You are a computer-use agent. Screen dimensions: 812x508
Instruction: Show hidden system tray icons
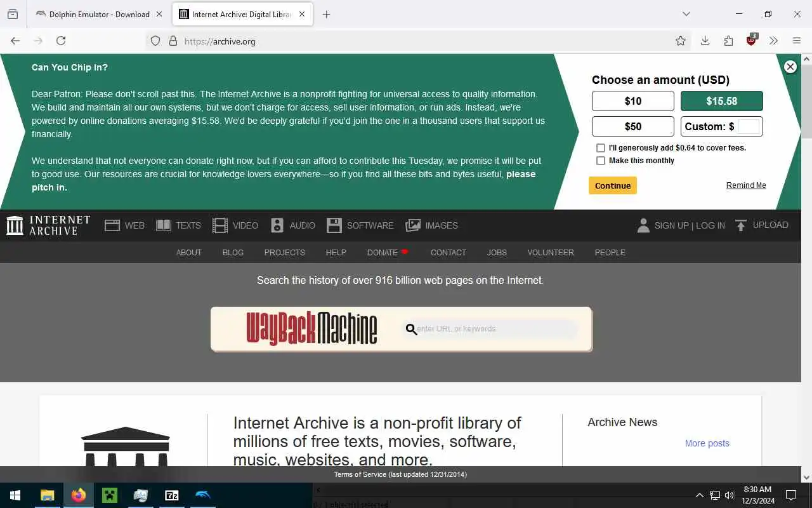click(x=699, y=495)
